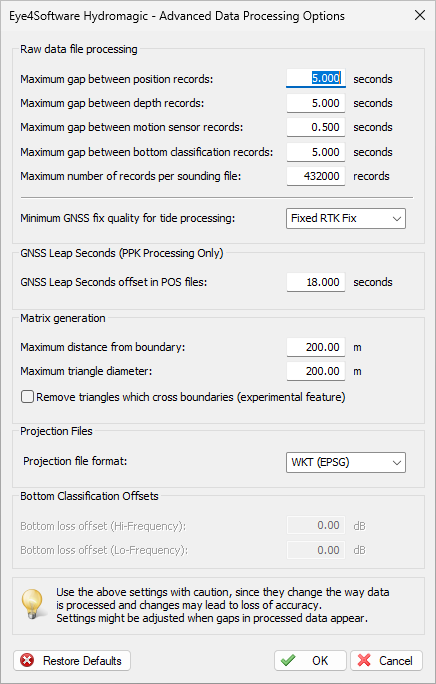The width and height of the screenshot is (436, 684).
Task: Click the red X icon on Restore Defaults
Action: click(x=27, y=660)
